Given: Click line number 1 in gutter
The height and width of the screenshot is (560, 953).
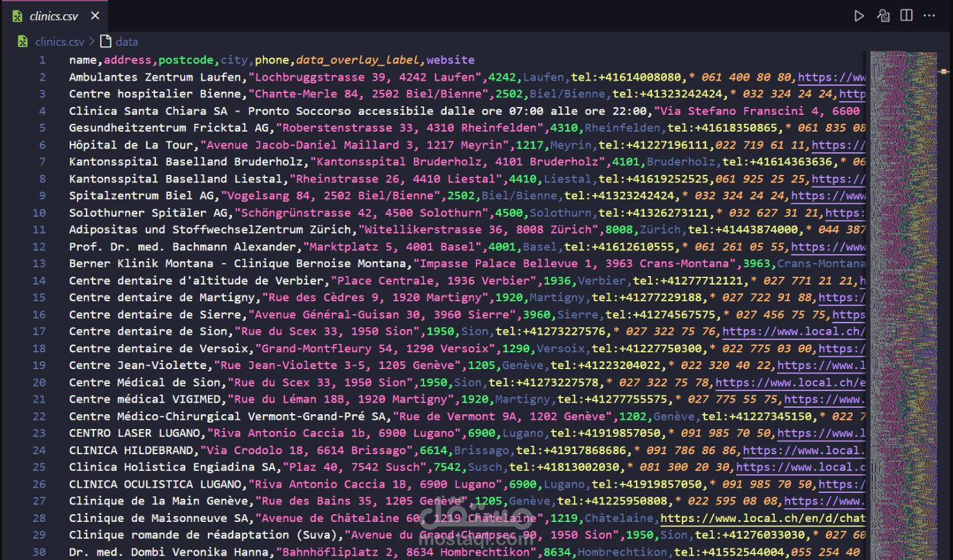Looking at the screenshot, I should 42,60.
